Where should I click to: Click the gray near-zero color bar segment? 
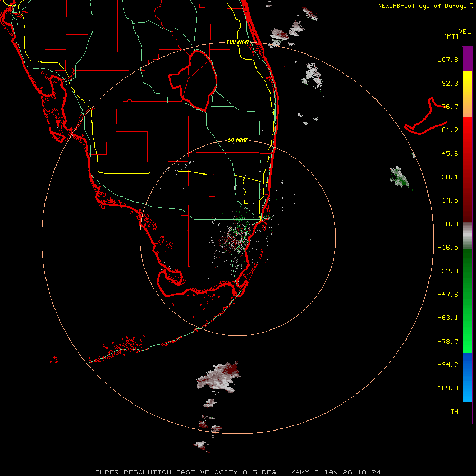point(467,235)
